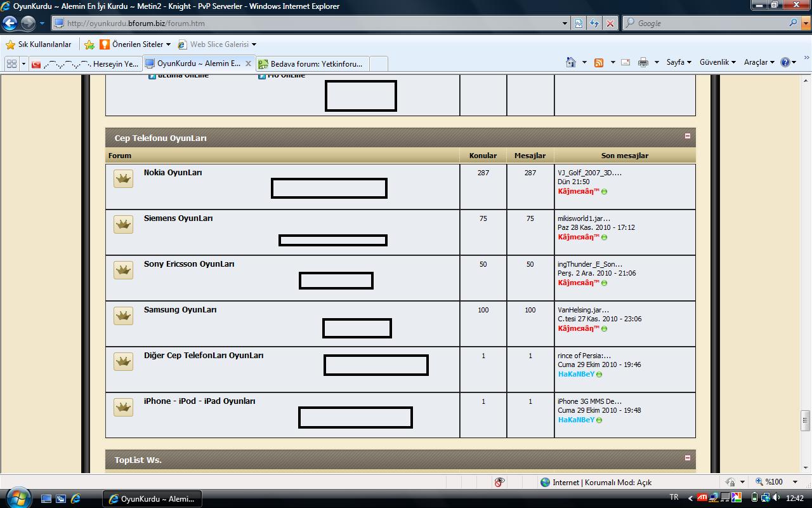This screenshot has width=812, height=508.
Task: Click crown icon beside iPhone - iPod - iPad
Action: (123, 408)
